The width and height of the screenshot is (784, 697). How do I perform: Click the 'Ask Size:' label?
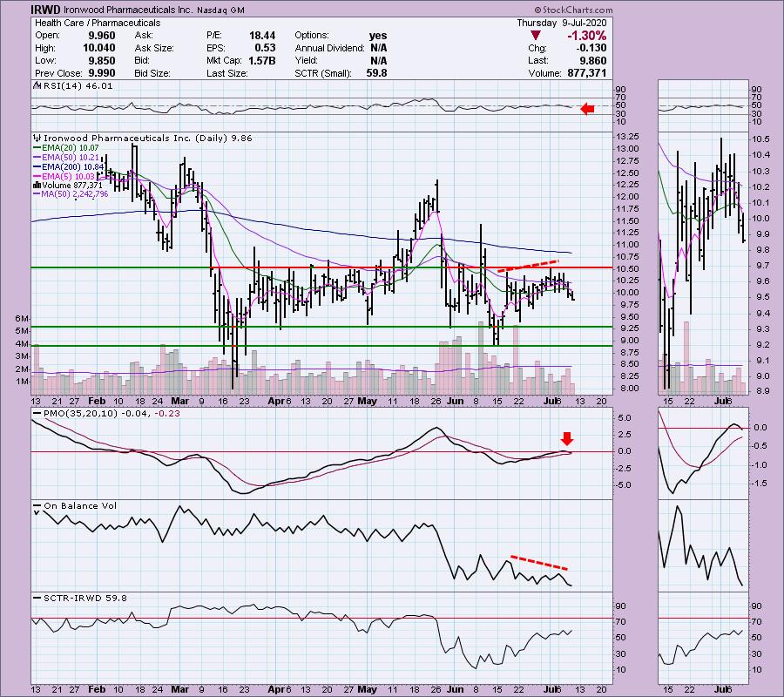click(x=154, y=48)
